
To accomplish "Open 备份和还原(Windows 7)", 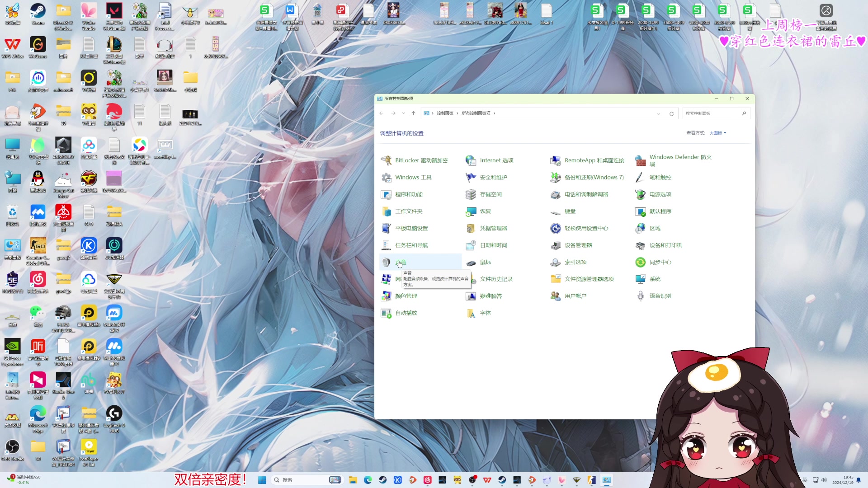I will (x=587, y=178).
